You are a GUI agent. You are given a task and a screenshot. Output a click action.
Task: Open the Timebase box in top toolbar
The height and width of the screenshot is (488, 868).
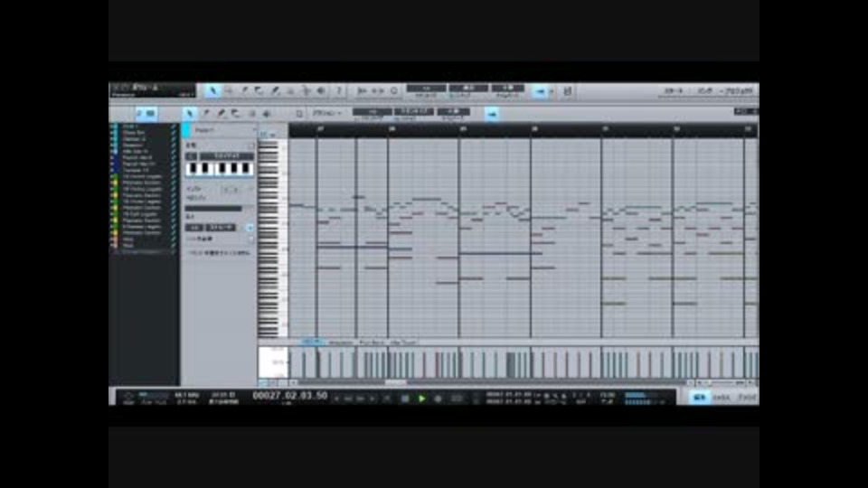[468, 88]
